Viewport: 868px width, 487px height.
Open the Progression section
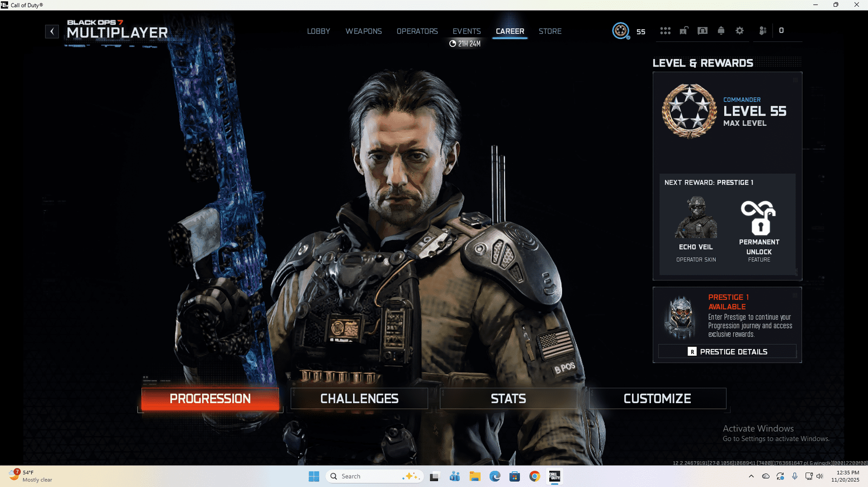pyautogui.click(x=210, y=398)
